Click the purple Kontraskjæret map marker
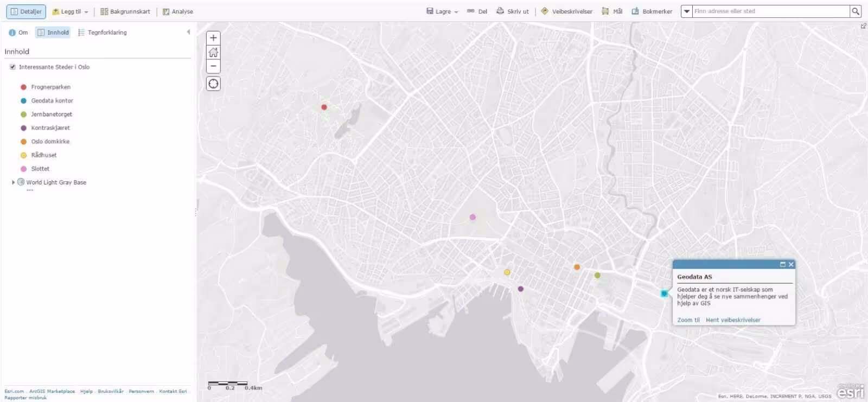The width and height of the screenshot is (868, 402). (520, 289)
